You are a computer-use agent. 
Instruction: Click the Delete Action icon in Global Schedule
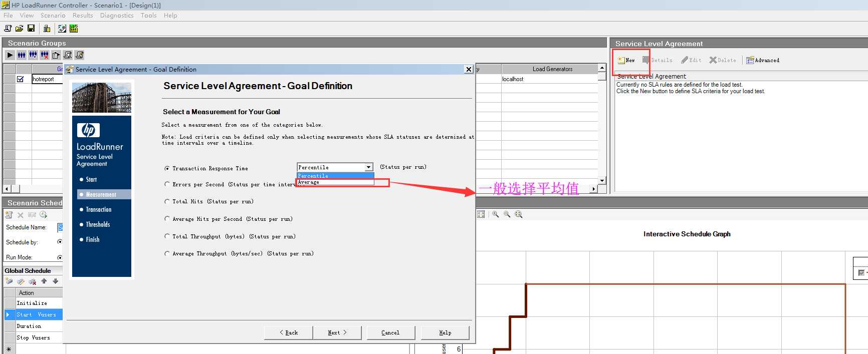33,281
